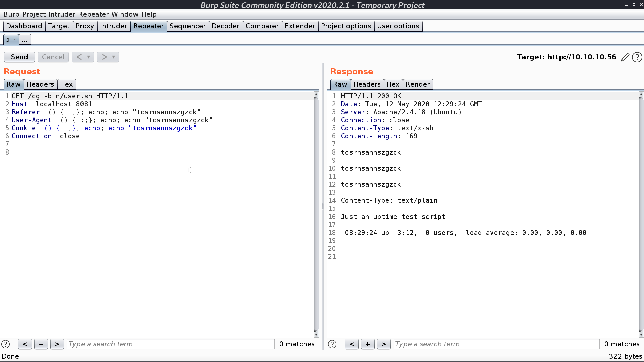Send the request

(19, 57)
